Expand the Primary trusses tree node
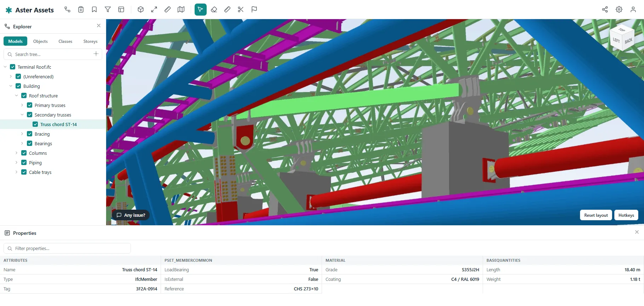Image resolution: width=644 pixels, height=306 pixels. [22, 105]
